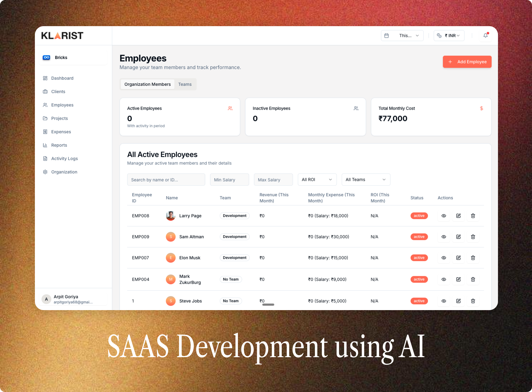Click Sam Altman's avatar circle
This screenshot has height=392, width=532.
click(171, 237)
